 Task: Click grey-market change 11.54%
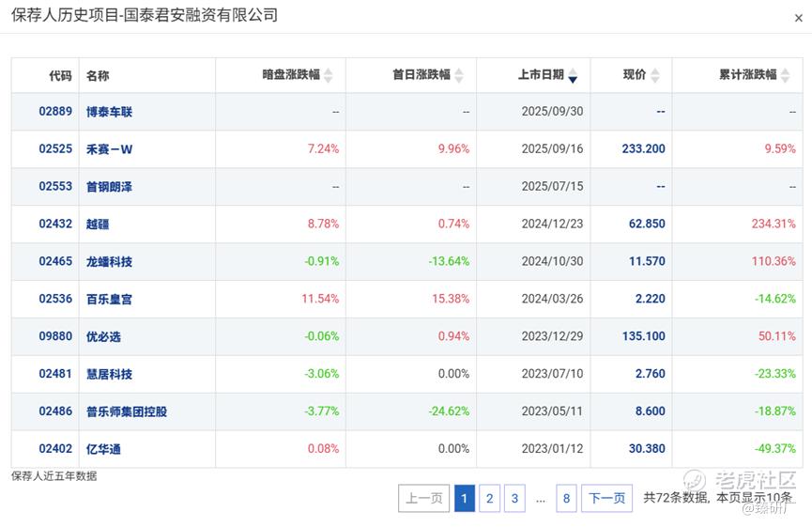320,299
